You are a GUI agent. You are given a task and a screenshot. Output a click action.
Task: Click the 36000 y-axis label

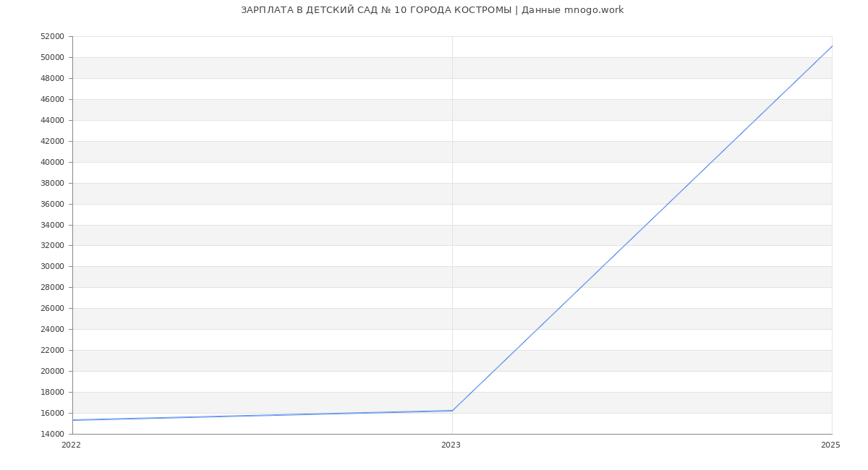tap(52, 205)
